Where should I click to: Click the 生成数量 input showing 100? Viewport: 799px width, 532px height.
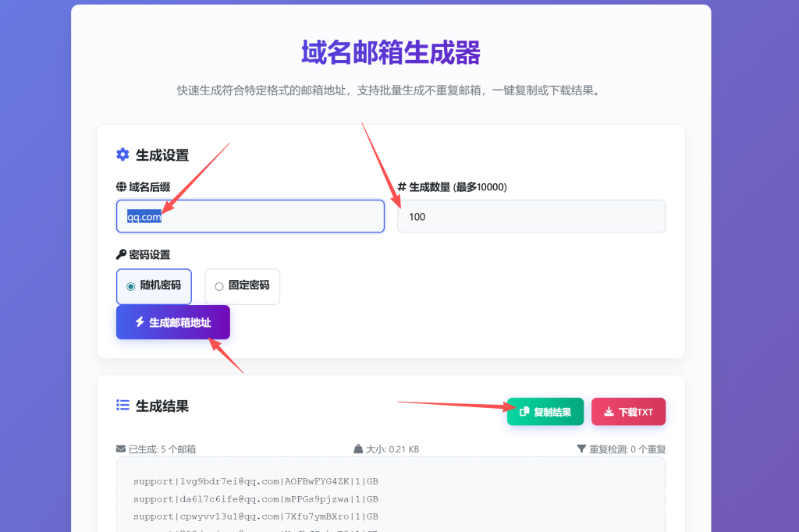click(x=531, y=217)
